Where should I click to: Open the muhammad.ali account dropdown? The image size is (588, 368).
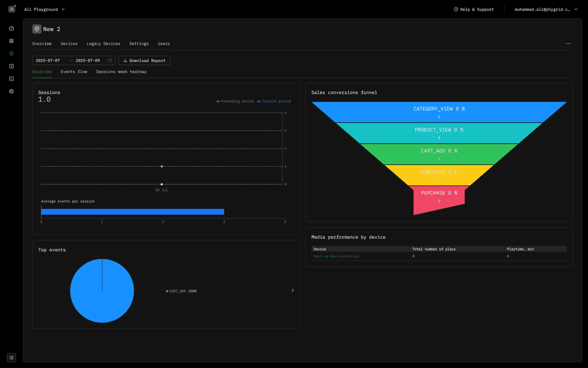pyautogui.click(x=546, y=9)
